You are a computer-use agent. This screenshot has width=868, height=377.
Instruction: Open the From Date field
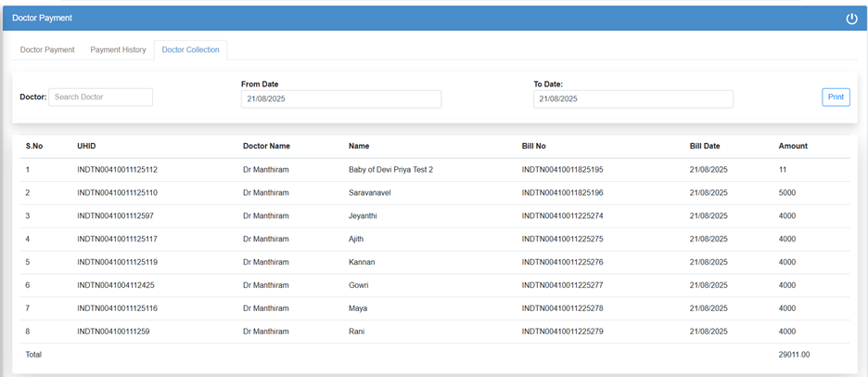click(340, 98)
